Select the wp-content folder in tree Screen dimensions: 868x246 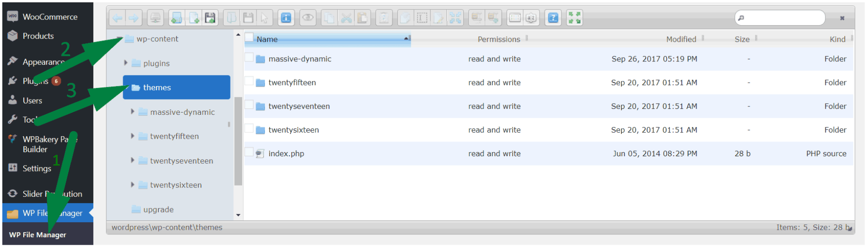click(157, 39)
